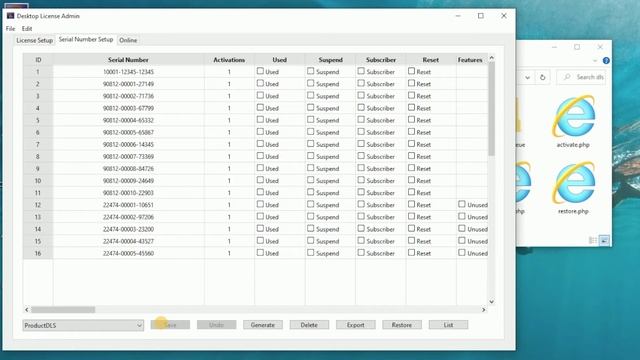Screen dimensions: 640x360
Task: Switch to the License Setup tab
Action: pos(34,40)
